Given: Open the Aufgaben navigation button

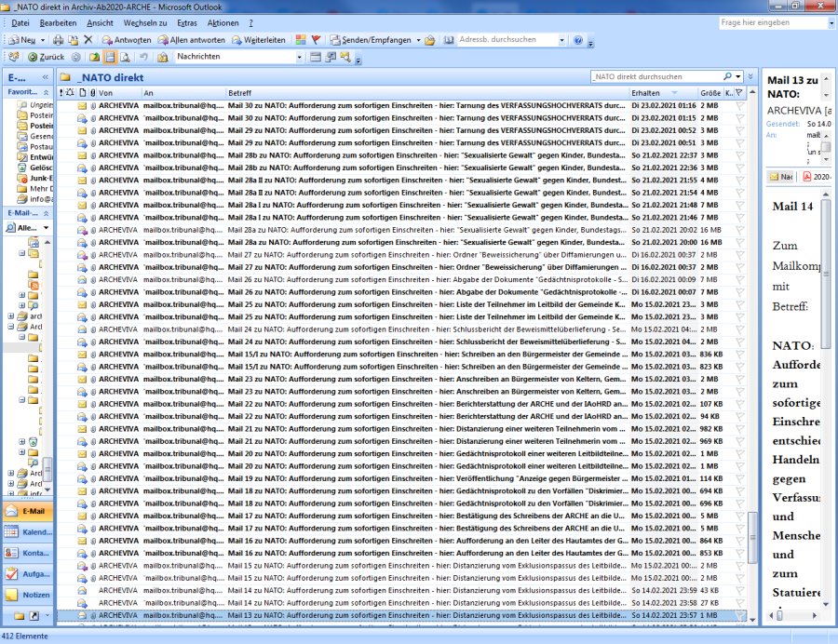Looking at the screenshot, I should 28,574.
